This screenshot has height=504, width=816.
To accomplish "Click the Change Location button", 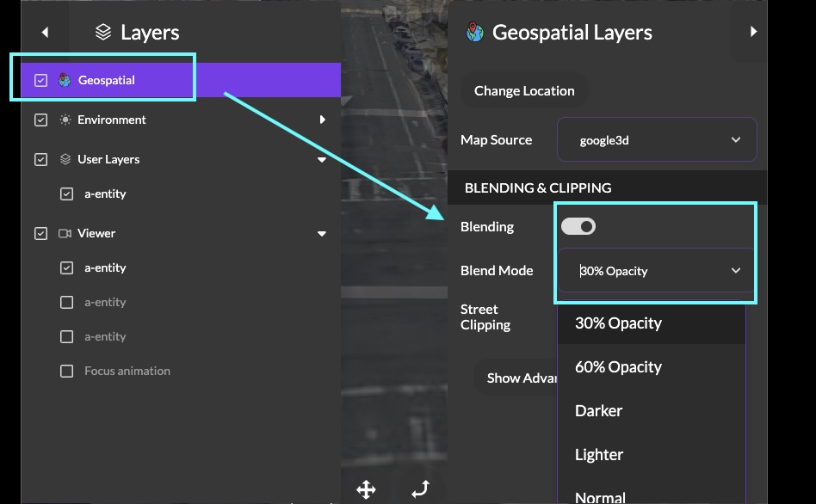I will pos(523,90).
